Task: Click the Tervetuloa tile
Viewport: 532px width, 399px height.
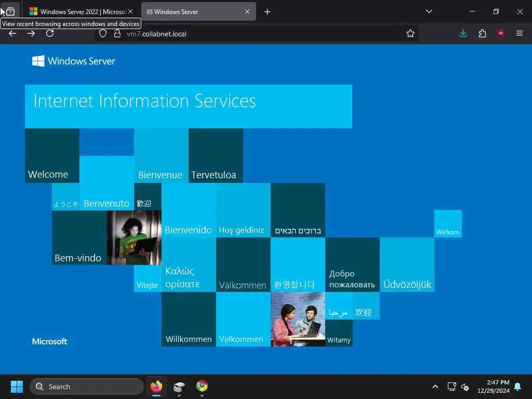Action: (216, 155)
